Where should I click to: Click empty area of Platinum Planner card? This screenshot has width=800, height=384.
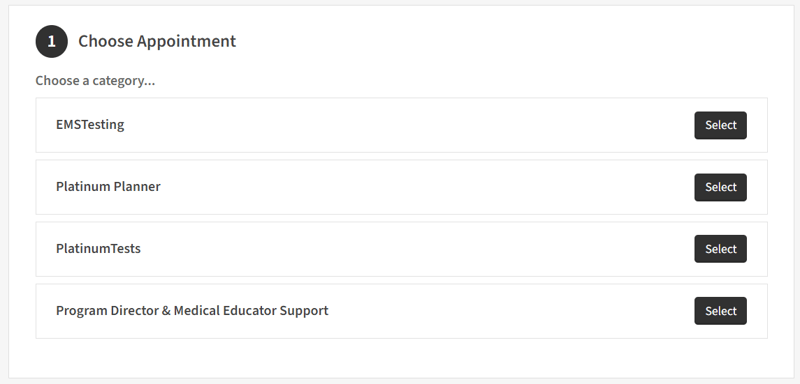[x=408, y=187]
